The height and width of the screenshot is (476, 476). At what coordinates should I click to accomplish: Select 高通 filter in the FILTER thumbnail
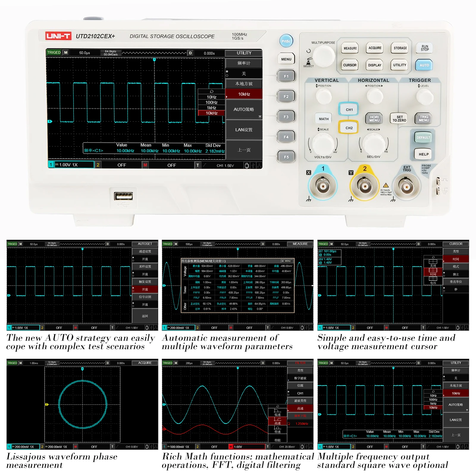(x=300, y=408)
